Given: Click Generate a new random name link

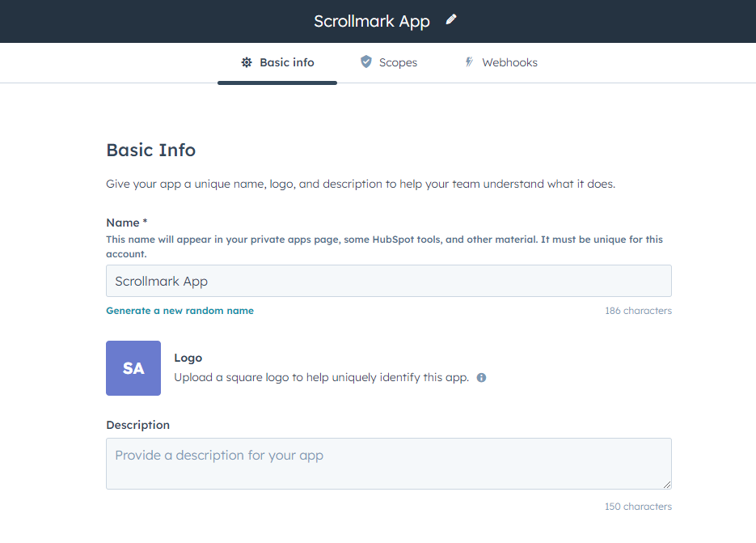Looking at the screenshot, I should [179, 311].
